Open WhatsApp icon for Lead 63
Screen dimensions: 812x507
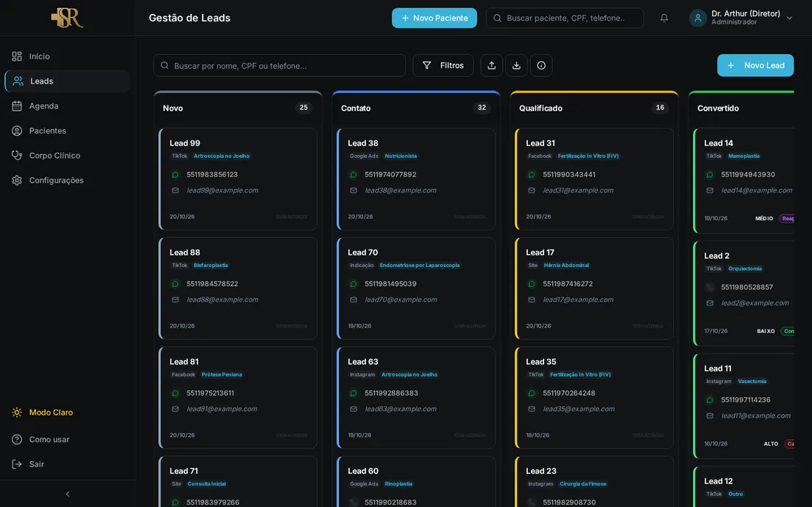pos(354,393)
